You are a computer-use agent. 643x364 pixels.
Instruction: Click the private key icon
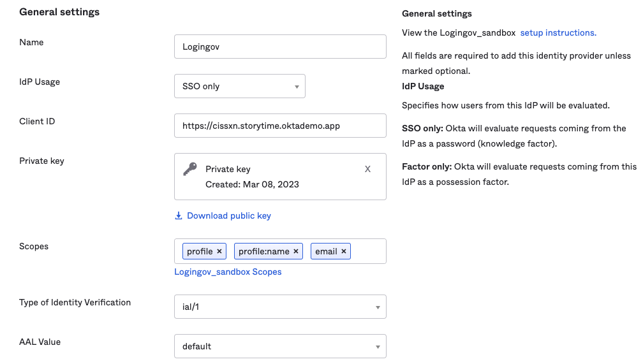[190, 169]
